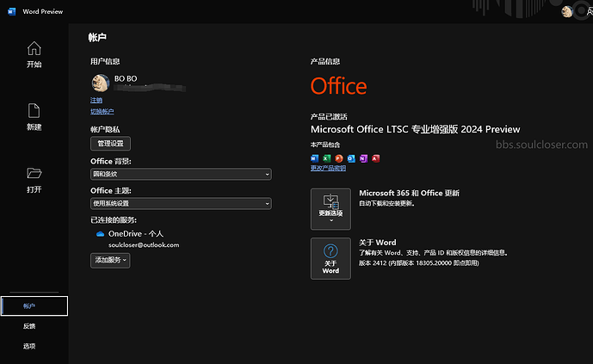Image resolution: width=593 pixels, height=364 pixels.
Task: Open the 选项 options tab
Action: click(x=29, y=346)
